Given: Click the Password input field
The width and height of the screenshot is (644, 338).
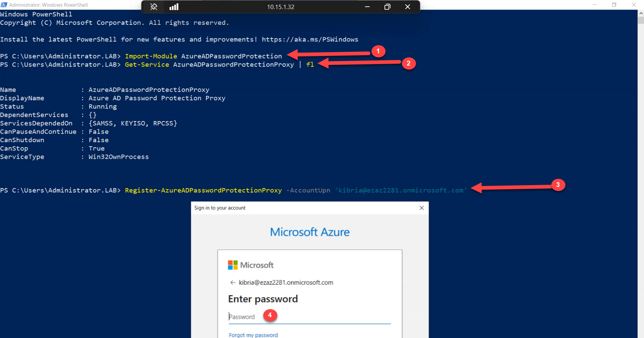Looking at the screenshot, I should pyautogui.click(x=310, y=317).
